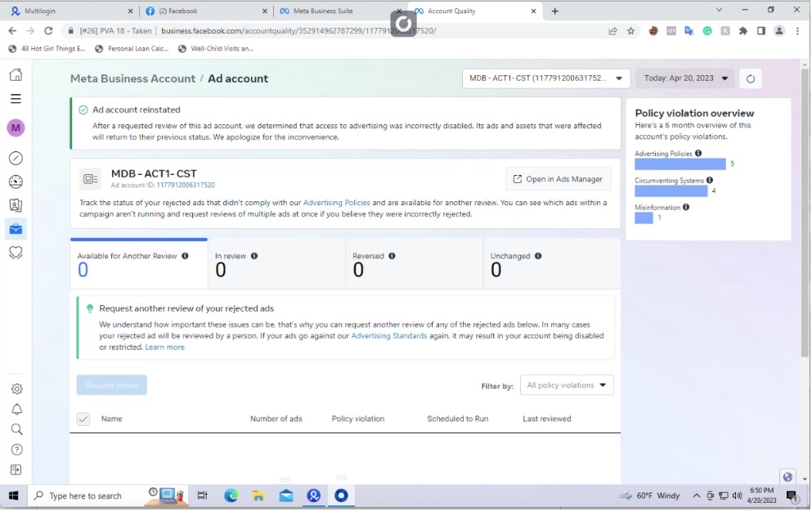Click the Request review button
The image size is (812, 511).
[x=112, y=385]
